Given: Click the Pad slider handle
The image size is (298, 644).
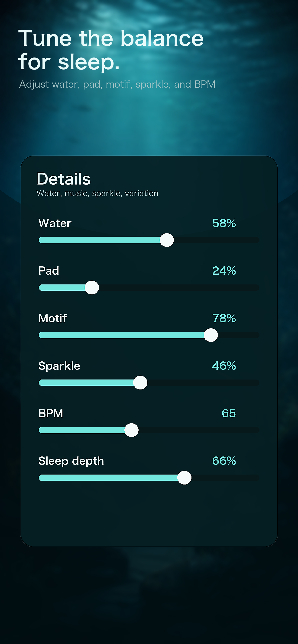Looking at the screenshot, I should (92, 287).
